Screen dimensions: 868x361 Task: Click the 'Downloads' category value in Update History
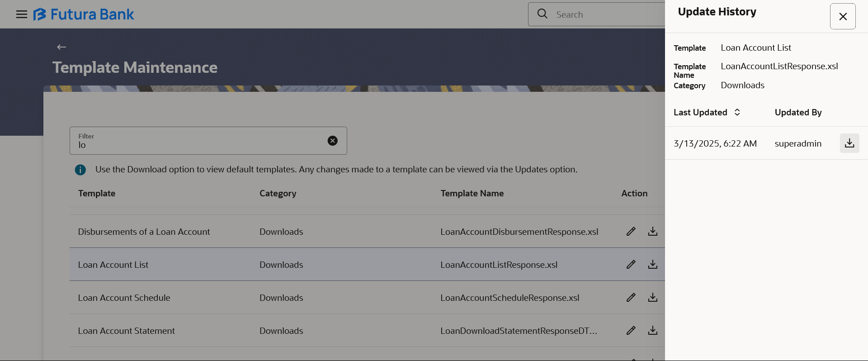click(743, 85)
